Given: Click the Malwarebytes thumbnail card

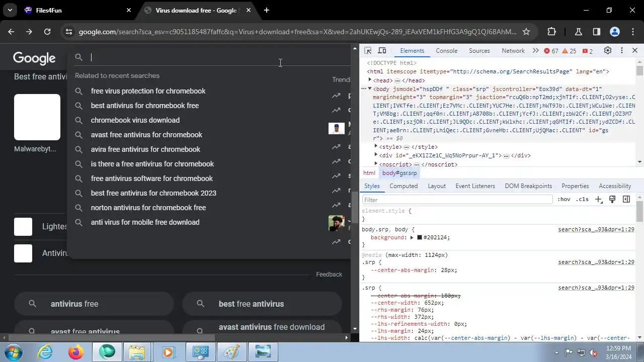Looking at the screenshot, I should coord(37,117).
